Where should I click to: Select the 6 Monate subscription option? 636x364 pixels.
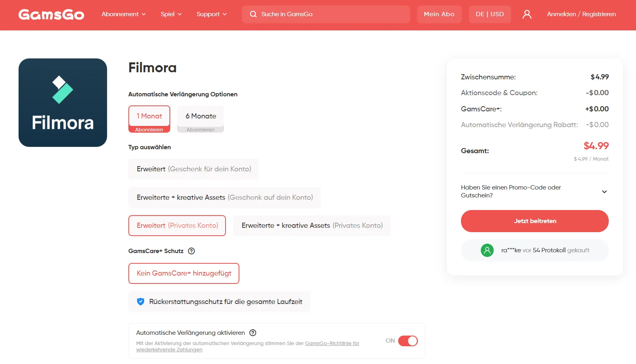click(201, 119)
